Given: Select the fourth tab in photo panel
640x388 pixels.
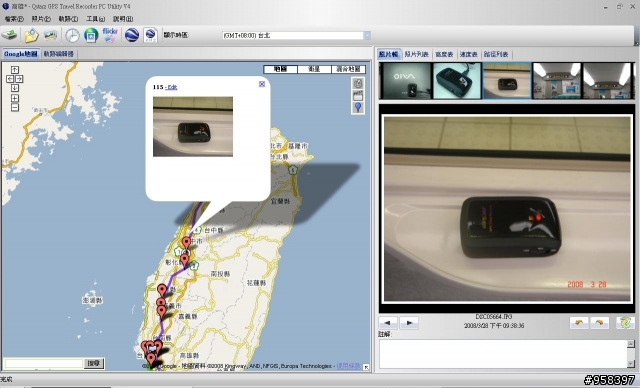Looking at the screenshot, I should point(468,54).
